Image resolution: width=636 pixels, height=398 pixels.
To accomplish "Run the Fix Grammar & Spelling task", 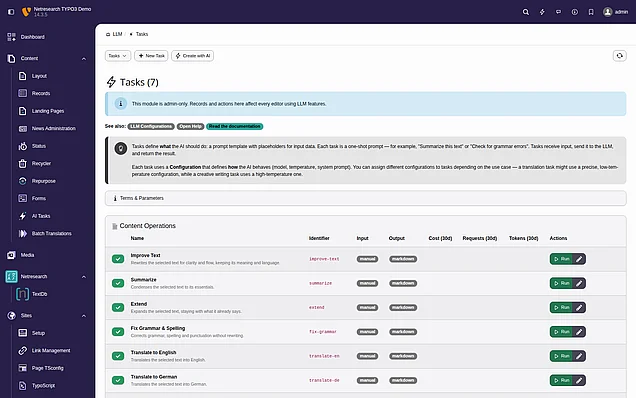I will click(x=561, y=332).
